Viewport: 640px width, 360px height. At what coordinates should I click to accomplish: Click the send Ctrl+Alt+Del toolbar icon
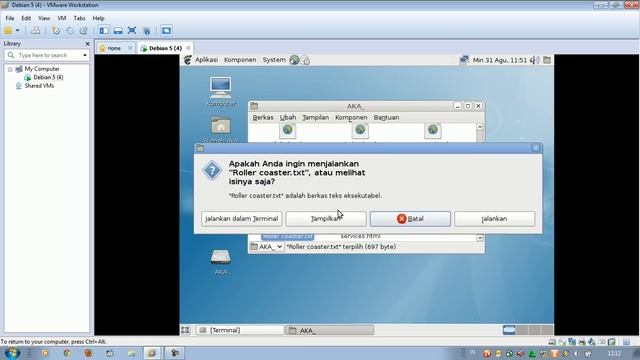click(x=36, y=31)
